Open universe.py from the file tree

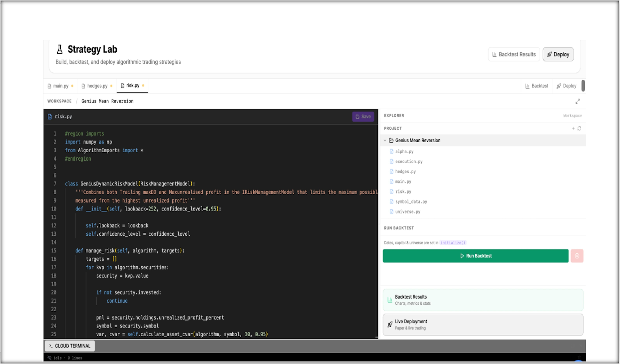click(407, 212)
